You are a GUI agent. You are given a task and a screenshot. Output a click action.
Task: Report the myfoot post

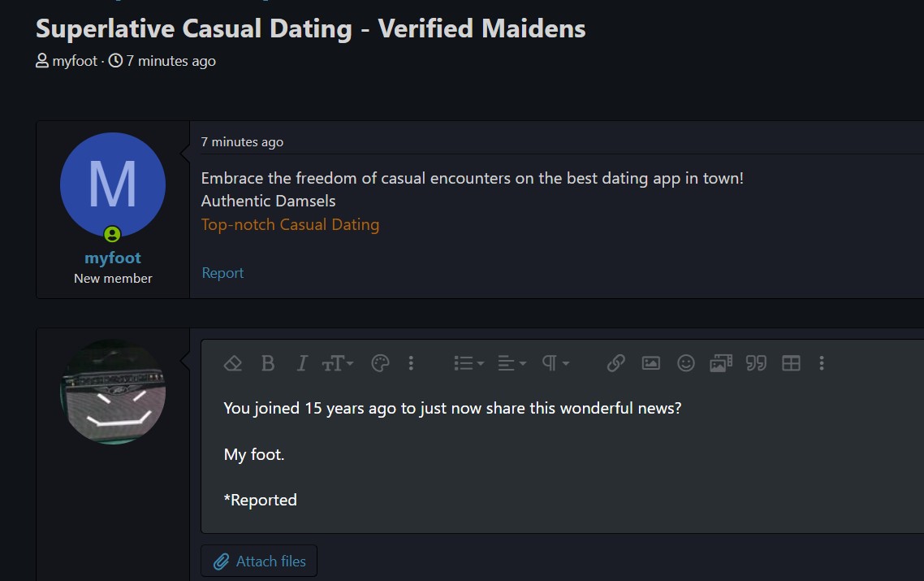[x=222, y=273]
